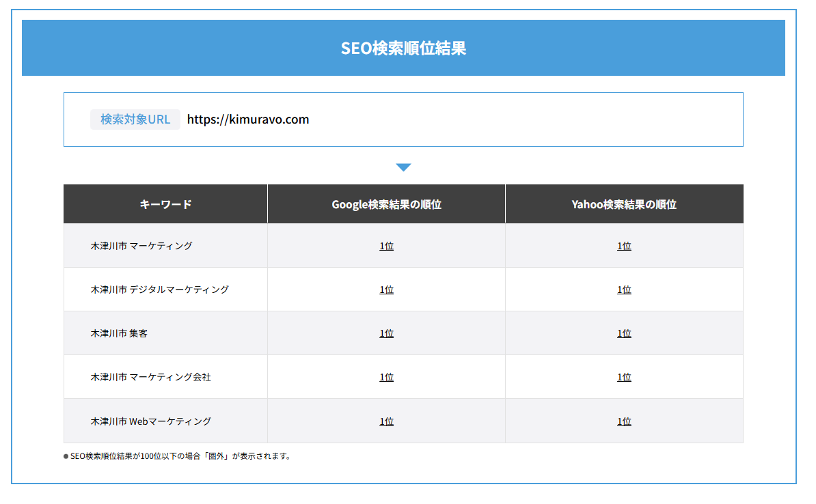Open Yahoo 1位 result for 木津川市 Webマーケティング

pos(624,421)
